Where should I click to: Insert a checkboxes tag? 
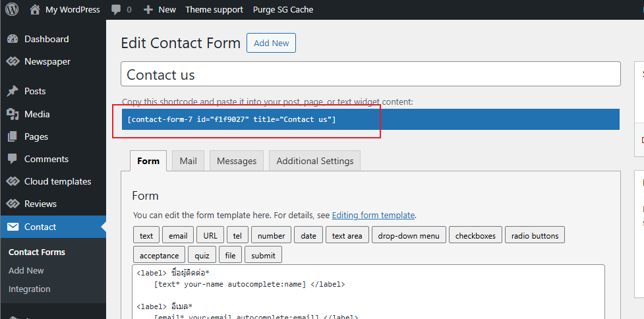476,236
